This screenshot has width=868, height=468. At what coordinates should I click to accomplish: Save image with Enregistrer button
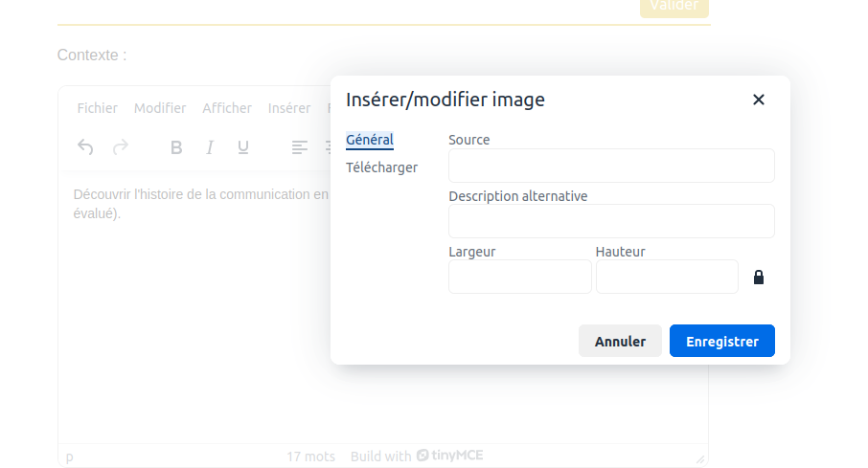tap(721, 341)
